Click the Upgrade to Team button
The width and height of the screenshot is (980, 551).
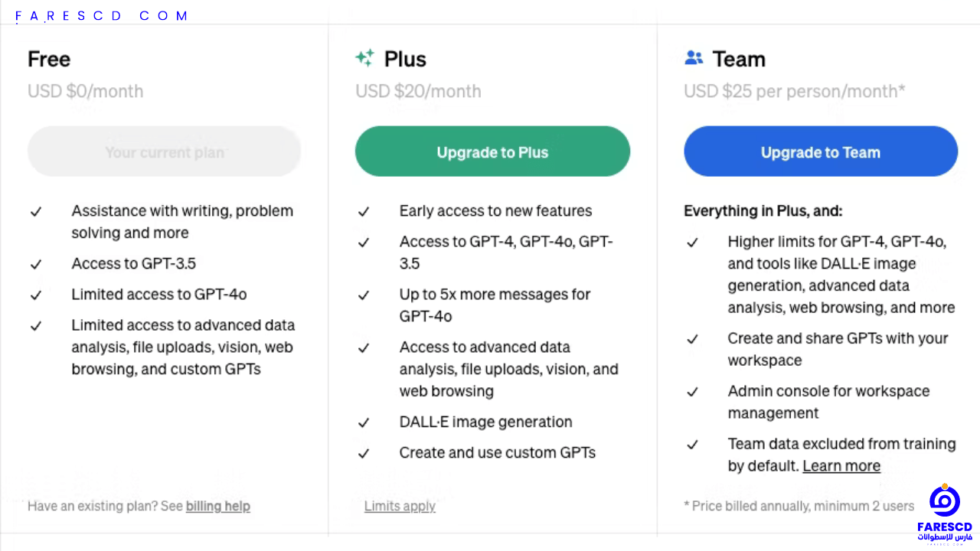tap(821, 152)
